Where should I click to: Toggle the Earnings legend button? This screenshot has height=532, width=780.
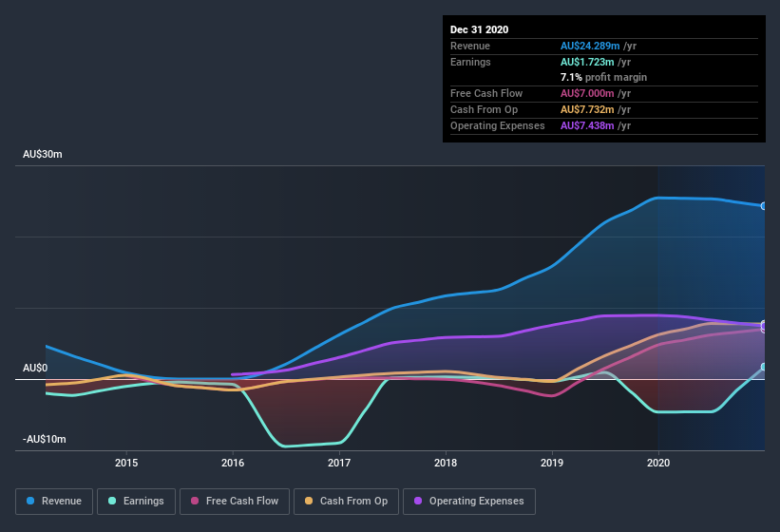click(x=136, y=502)
